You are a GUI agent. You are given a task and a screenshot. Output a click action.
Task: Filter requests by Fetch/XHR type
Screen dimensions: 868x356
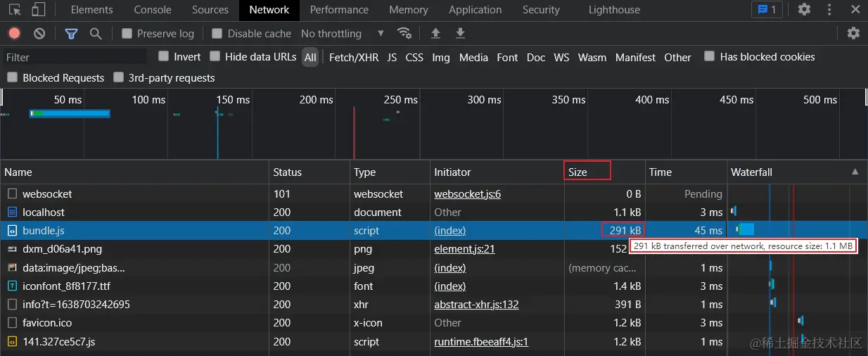tap(354, 58)
